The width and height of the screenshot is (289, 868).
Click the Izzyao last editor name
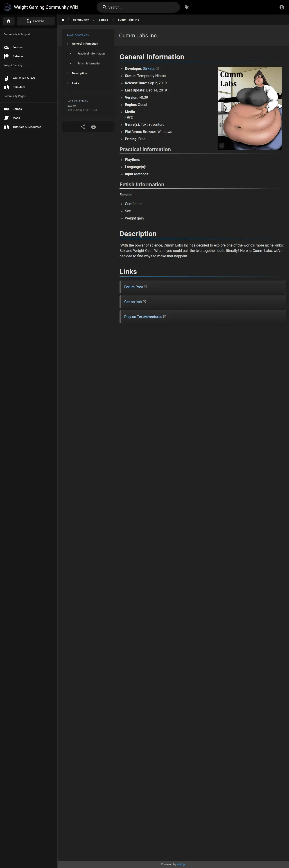(x=71, y=105)
